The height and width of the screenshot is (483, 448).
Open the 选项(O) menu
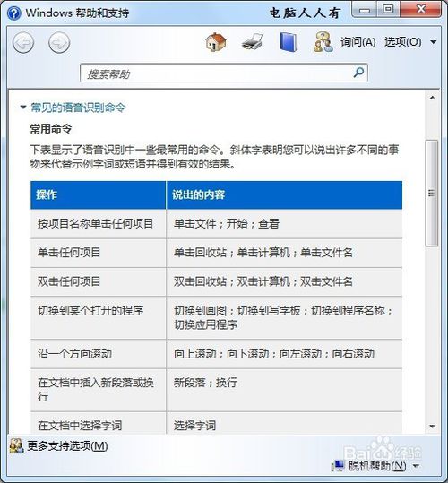point(403,42)
